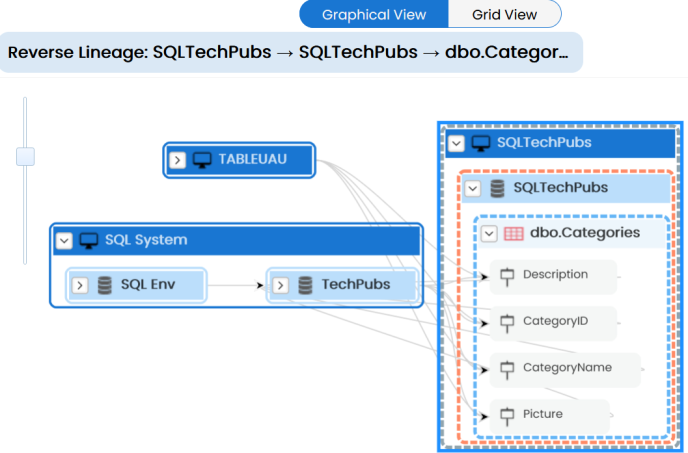Screen dimensions: 688x453
Task: Select the Graphical View tab
Action: point(373,14)
